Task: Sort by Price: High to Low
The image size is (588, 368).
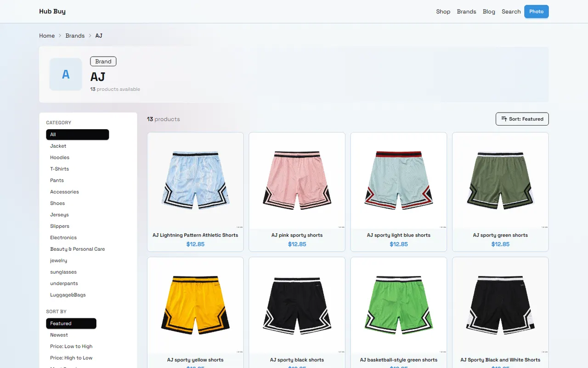Action: 71,358
